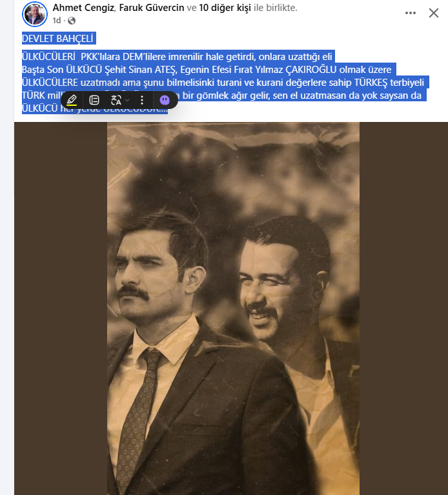
Task: Click the yellow highlight color underline
Action: click(72, 105)
